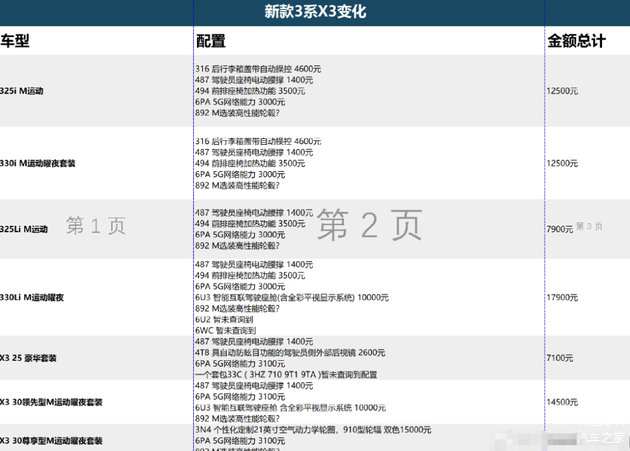The image size is (630, 451).
Task: Click the 14500元 total amount cell
Action: click(x=563, y=401)
